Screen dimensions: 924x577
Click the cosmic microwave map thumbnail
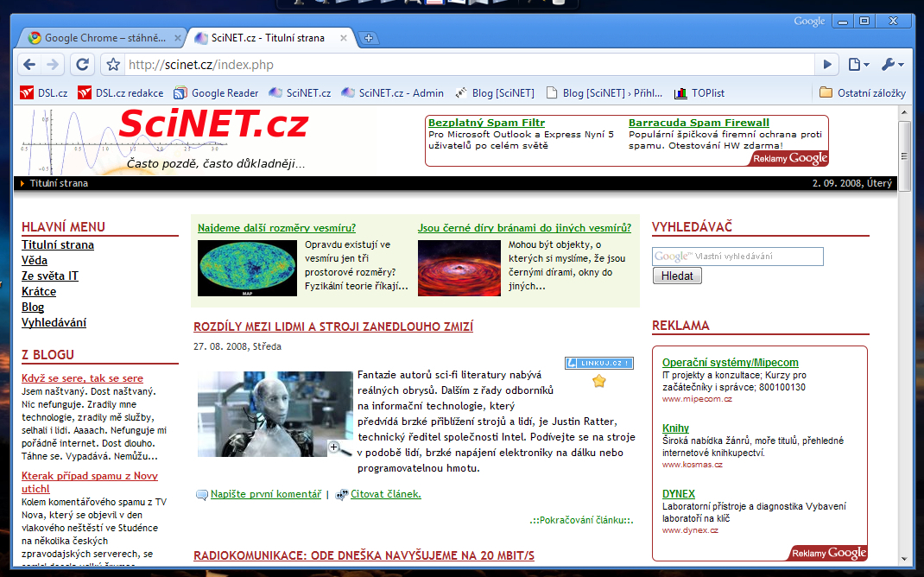point(247,268)
